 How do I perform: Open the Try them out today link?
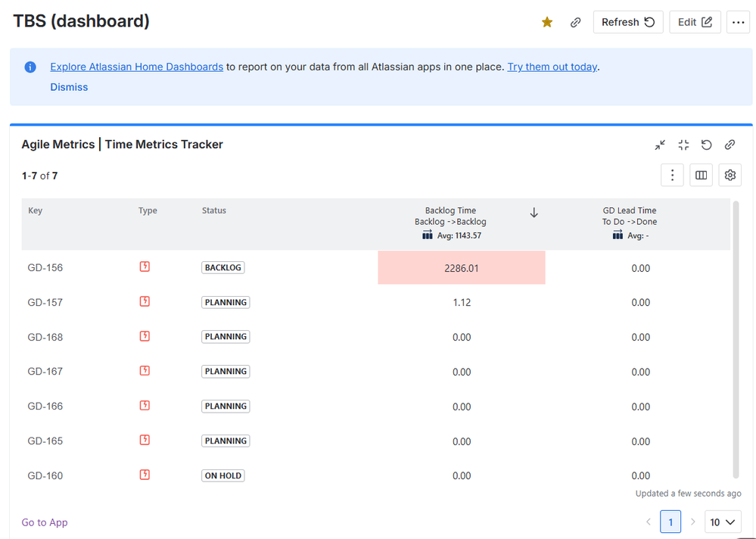pyautogui.click(x=552, y=67)
